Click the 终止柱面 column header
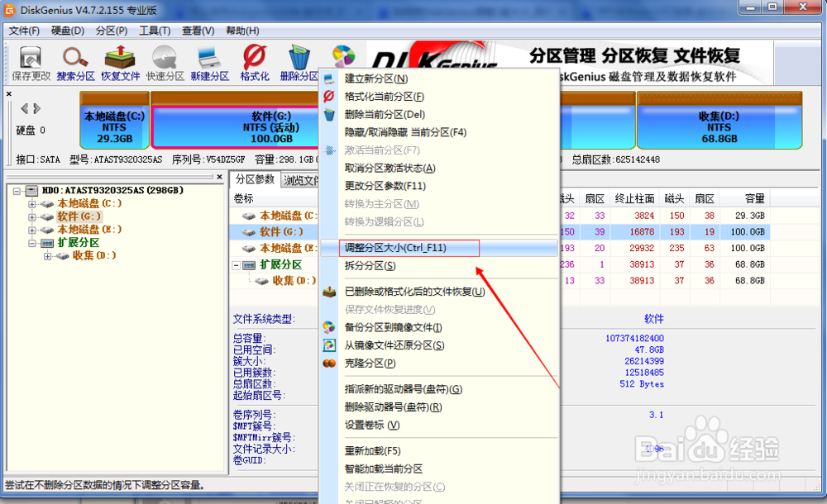Image resolution: width=827 pixels, height=504 pixels. pyautogui.click(x=634, y=199)
